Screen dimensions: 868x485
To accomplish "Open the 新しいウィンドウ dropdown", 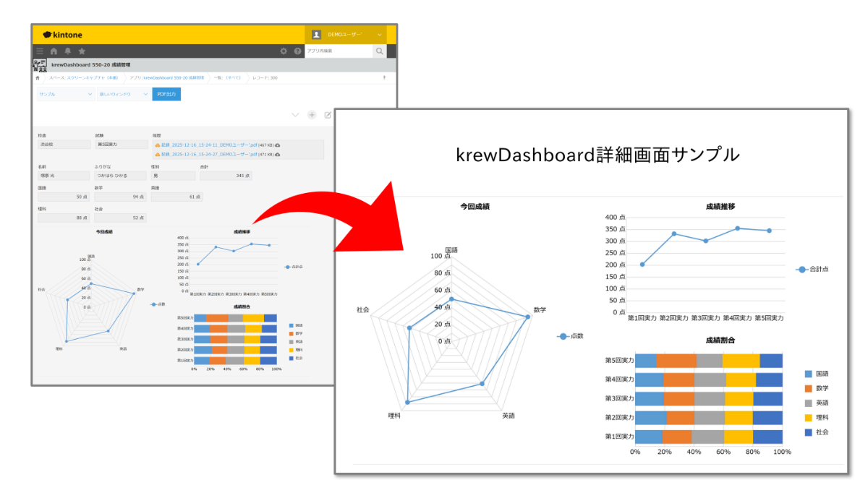I will pyautogui.click(x=122, y=94).
